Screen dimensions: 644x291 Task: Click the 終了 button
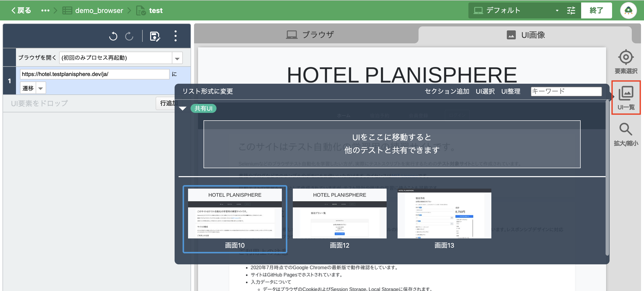[x=596, y=10]
